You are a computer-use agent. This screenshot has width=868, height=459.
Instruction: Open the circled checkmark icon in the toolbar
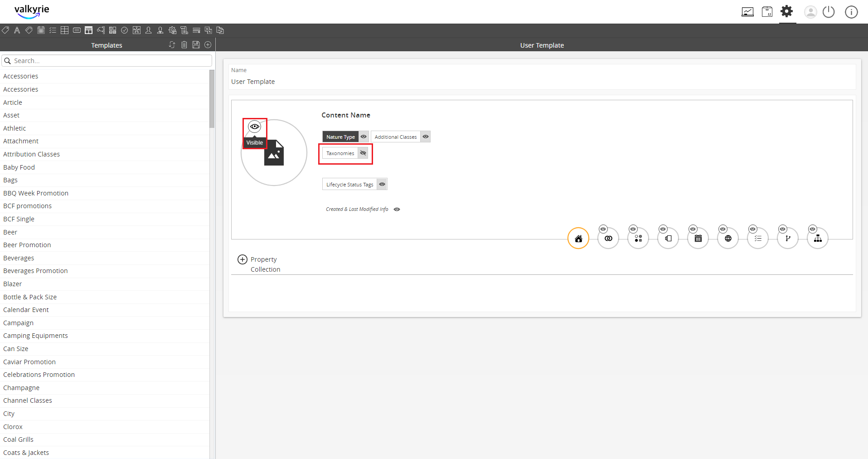point(124,30)
